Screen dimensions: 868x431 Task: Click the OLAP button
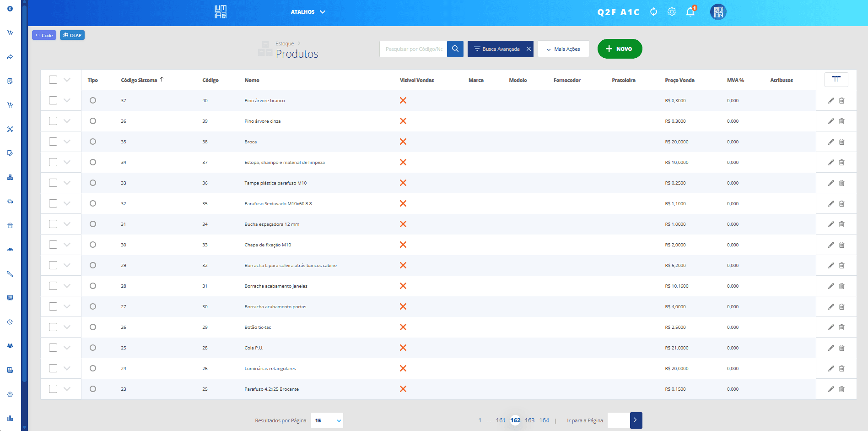pyautogui.click(x=72, y=35)
